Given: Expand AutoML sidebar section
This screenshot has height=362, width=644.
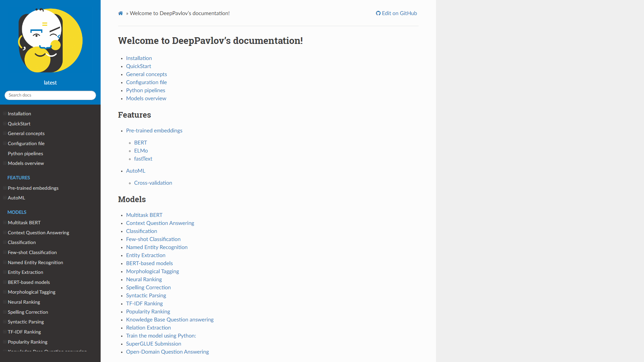Looking at the screenshot, I should pyautogui.click(x=5, y=198).
